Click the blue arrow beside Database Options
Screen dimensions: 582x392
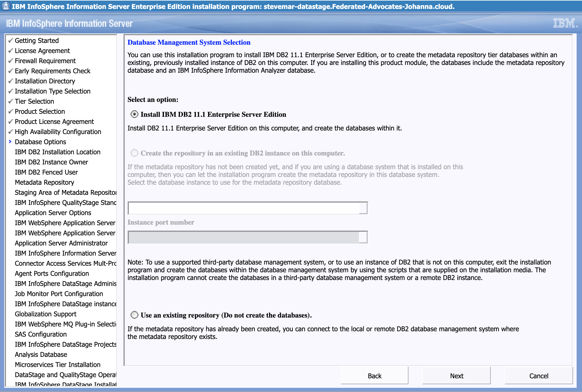click(x=10, y=141)
